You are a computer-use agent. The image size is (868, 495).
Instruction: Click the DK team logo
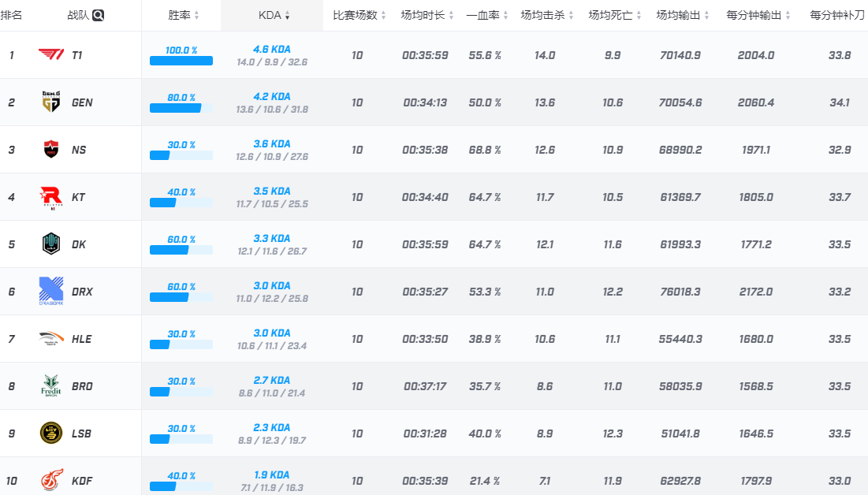click(x=51, y=244)
